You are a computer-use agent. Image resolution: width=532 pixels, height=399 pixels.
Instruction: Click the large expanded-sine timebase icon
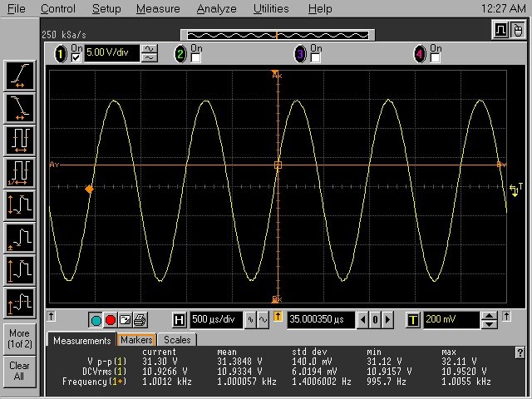coord(263,319)
